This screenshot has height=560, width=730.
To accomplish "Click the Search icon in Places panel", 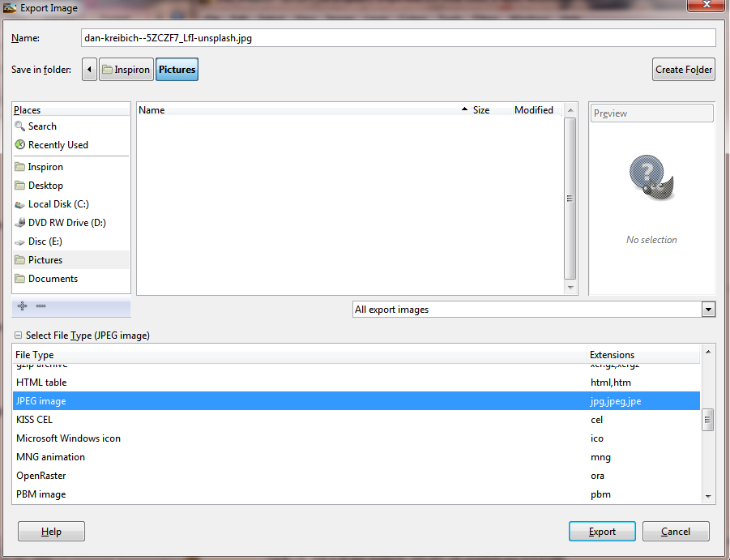I will (x=22, y=126).
